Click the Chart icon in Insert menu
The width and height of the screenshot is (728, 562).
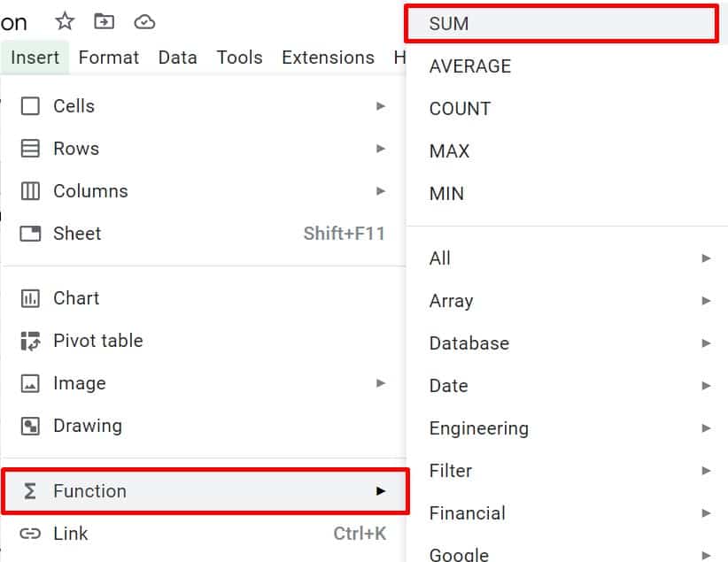click(30, 298)
